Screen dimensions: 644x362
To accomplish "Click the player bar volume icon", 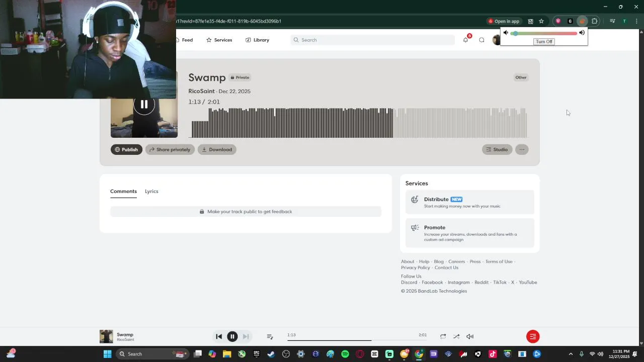I will (x=470, y=336).
